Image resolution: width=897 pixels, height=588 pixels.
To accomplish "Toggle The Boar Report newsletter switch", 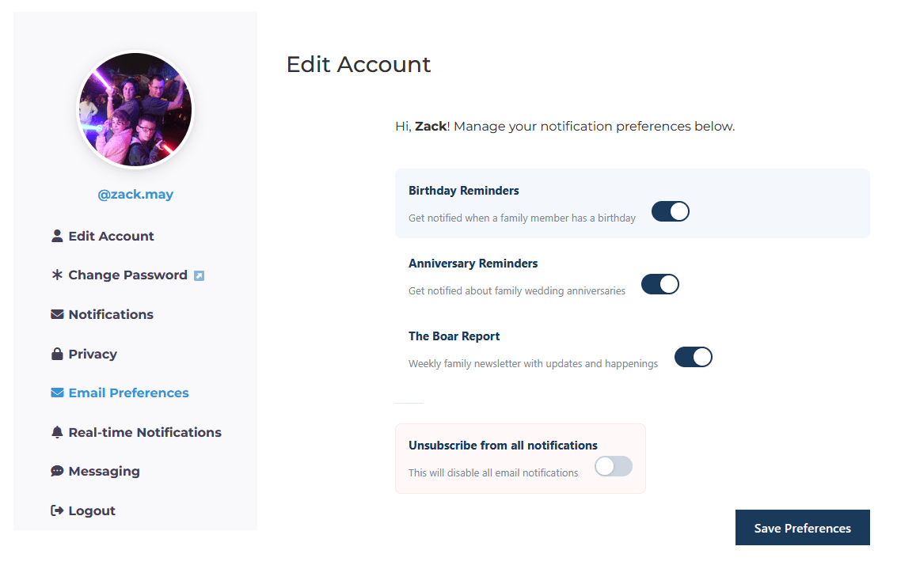I will coord(693,357).
